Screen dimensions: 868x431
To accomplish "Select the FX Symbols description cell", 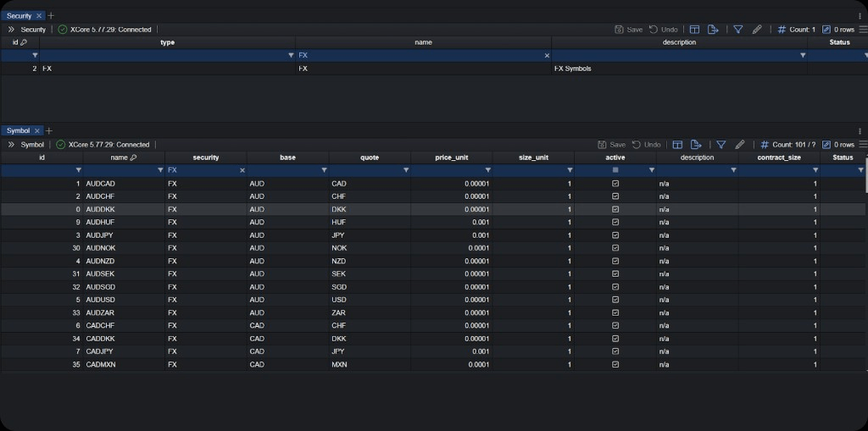I will [679, 69].
